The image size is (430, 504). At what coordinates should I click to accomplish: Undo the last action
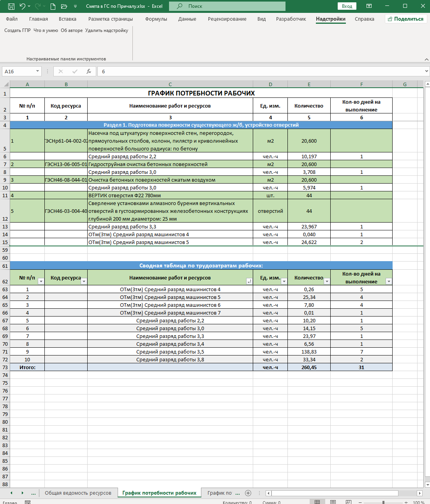23,6
